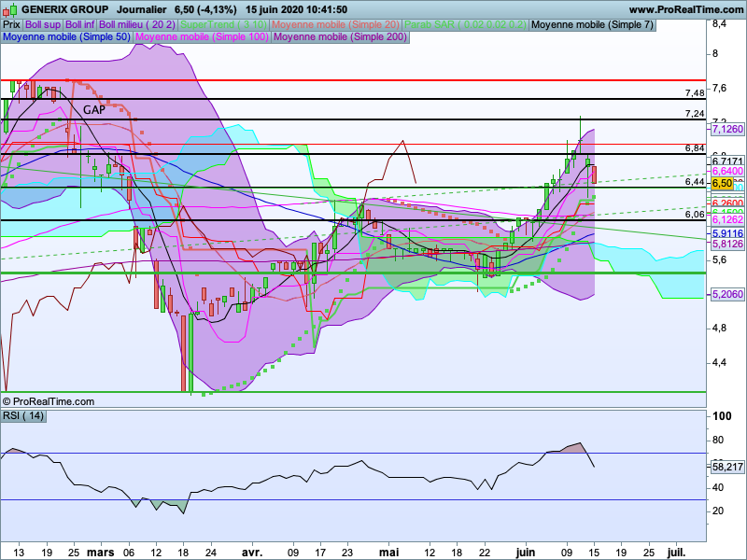Open Boll milieu ( 20 2) indicator label
The width and height of the screenshot is (747, 560).
point(137,25)
